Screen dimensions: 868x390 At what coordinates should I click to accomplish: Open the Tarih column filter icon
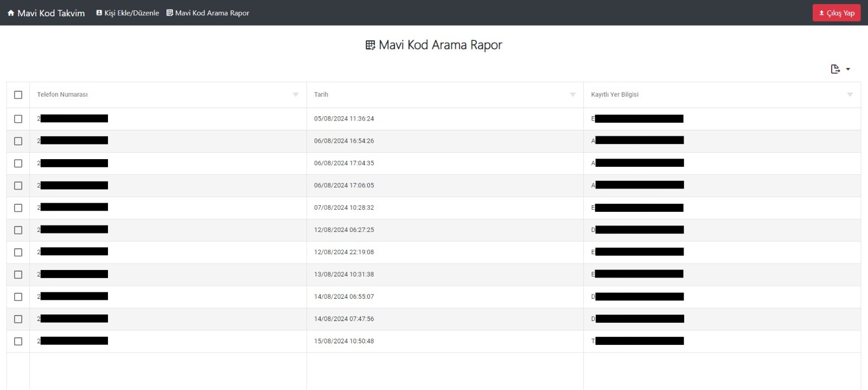point(572,95)
